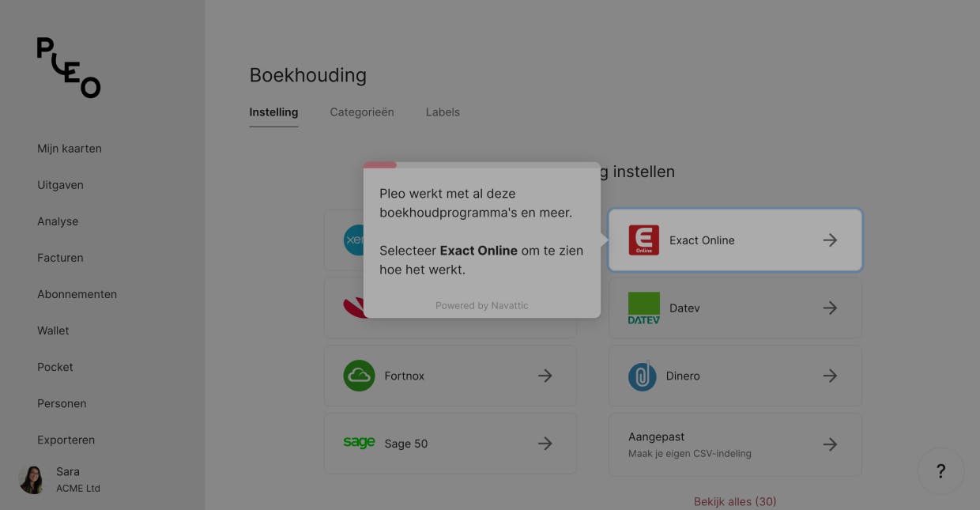Screen dimensions: 980x510
Task: Select the Fortnox integration card
Action: 450,376
